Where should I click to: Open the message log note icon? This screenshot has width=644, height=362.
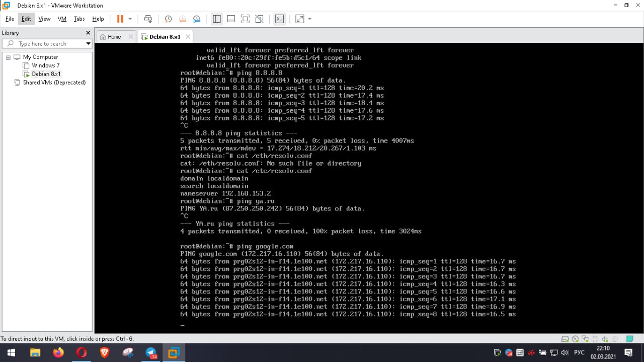pyautogui.click(x=630, y=339)
